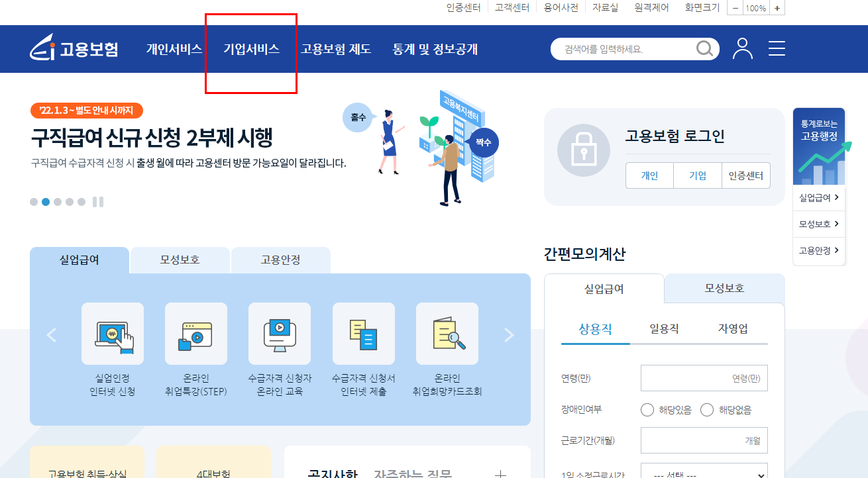Click the plus icon beside 공지사항

(501, 474)
